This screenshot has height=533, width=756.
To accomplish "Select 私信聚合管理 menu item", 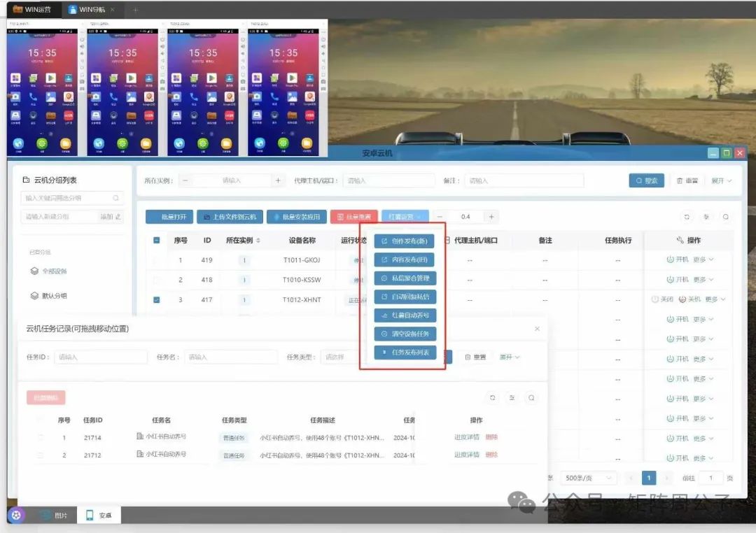I will 405,278.
